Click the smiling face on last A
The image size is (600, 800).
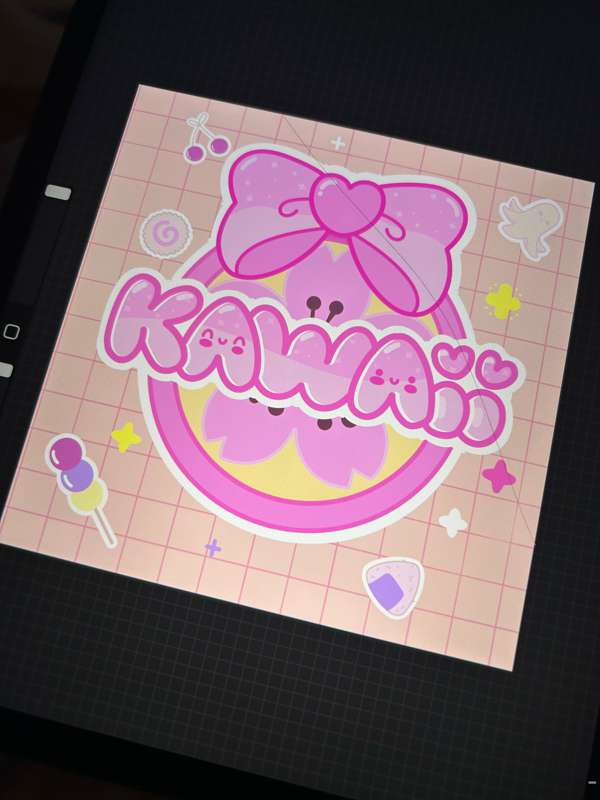[x=394, y=381]
